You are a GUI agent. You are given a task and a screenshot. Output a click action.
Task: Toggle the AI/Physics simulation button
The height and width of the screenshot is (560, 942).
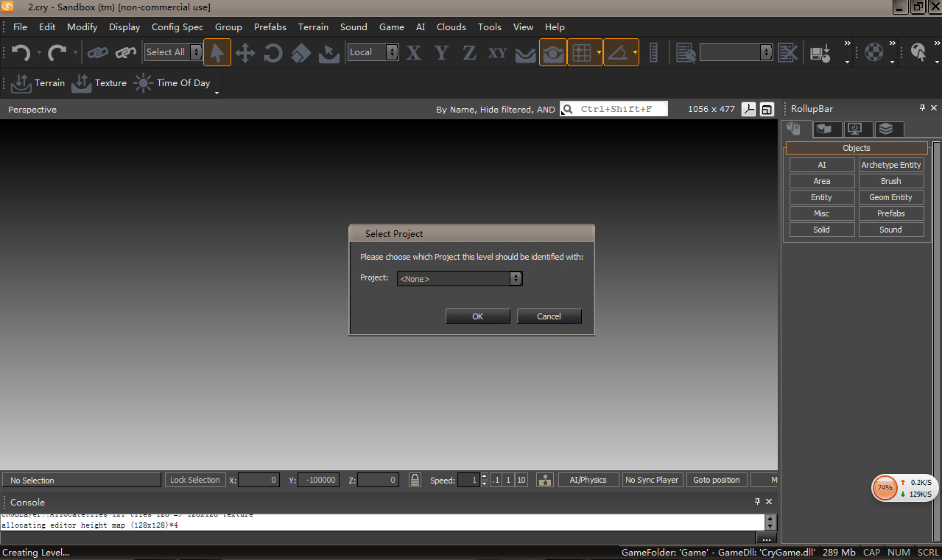588,480
